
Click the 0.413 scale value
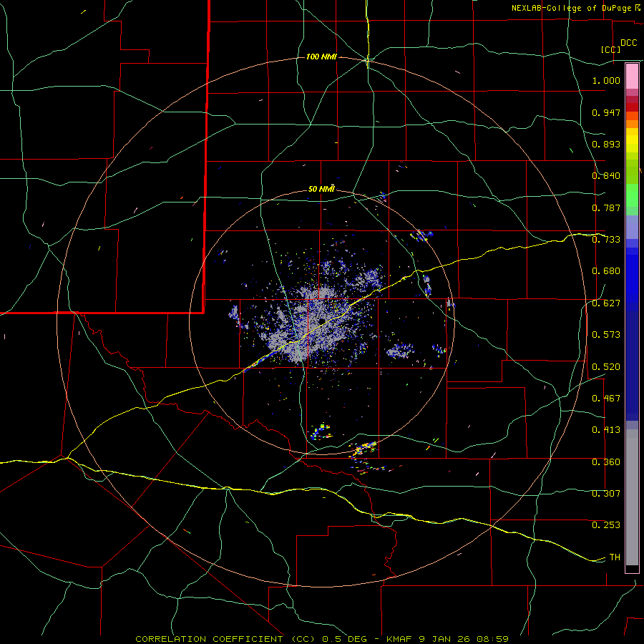[x=606, y=430]
